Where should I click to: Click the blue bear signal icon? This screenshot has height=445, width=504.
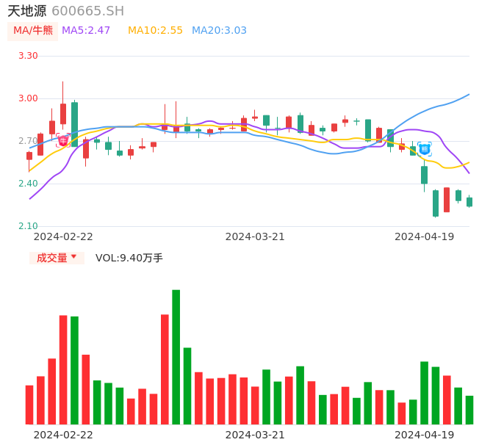point(425,149)
